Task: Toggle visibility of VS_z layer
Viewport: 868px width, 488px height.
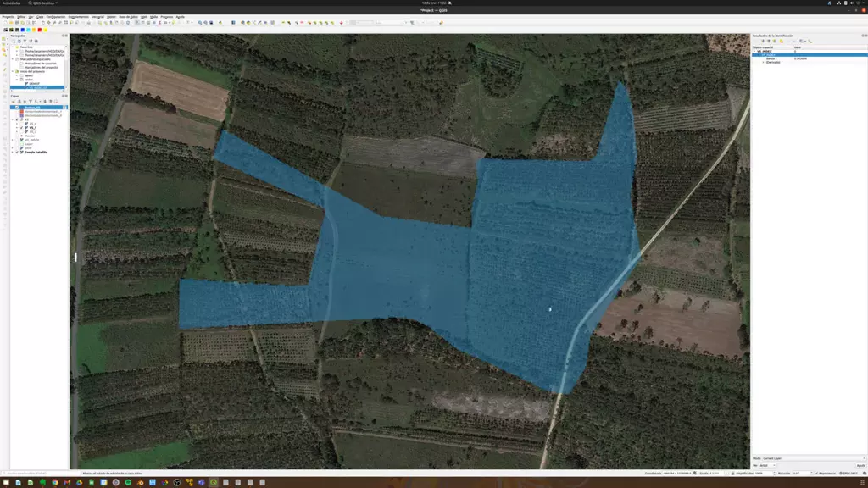Action: coord(21,131)
